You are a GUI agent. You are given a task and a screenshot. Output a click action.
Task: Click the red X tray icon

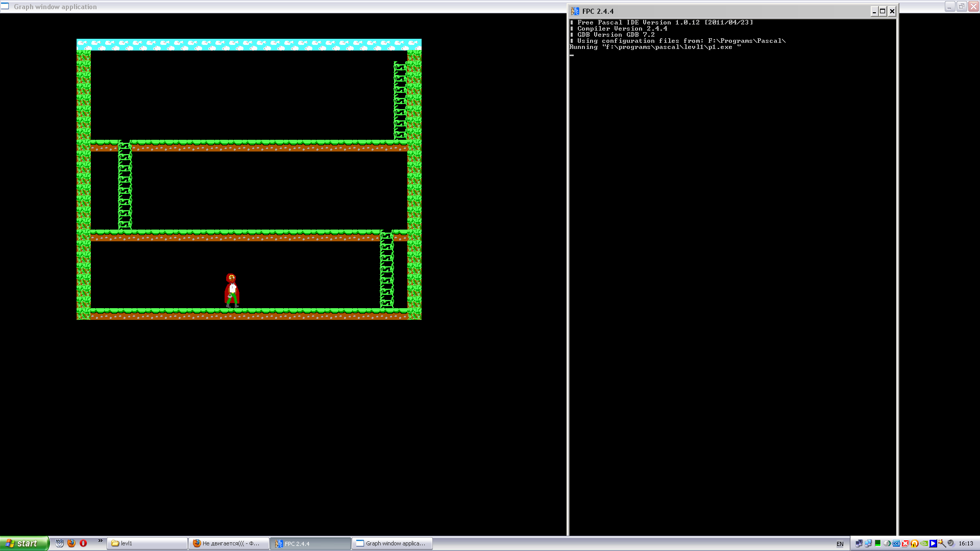905,543
